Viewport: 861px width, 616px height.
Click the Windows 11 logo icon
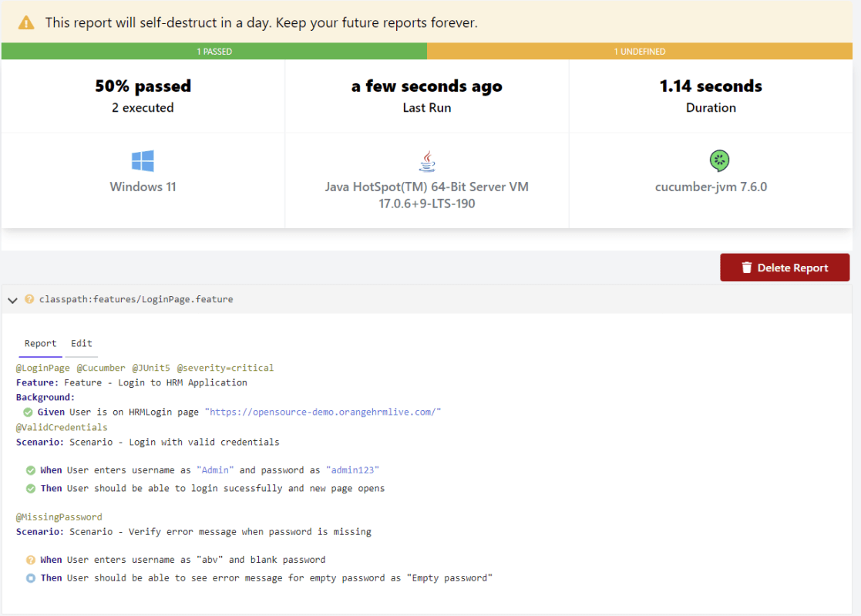click(143, 161)
